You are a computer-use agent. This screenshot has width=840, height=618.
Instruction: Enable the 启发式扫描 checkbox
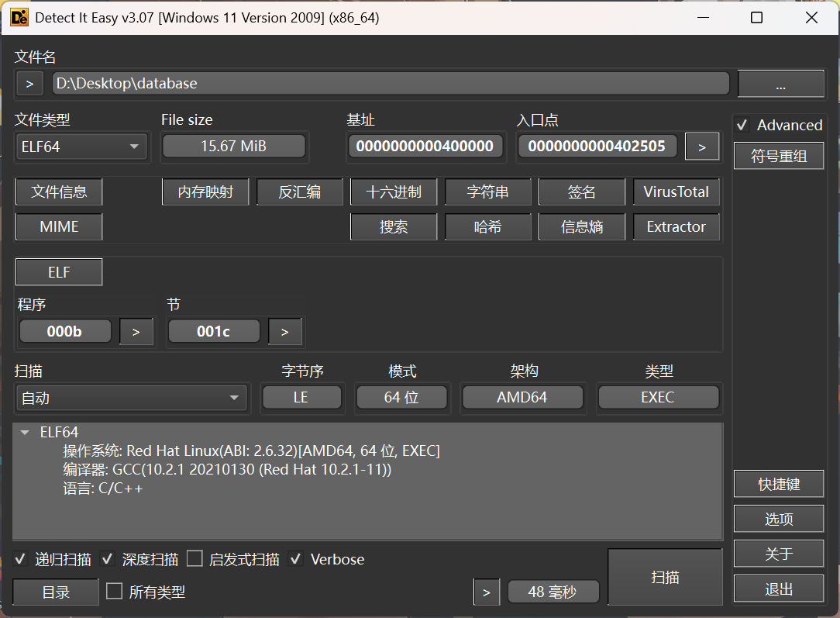[195, 559]
